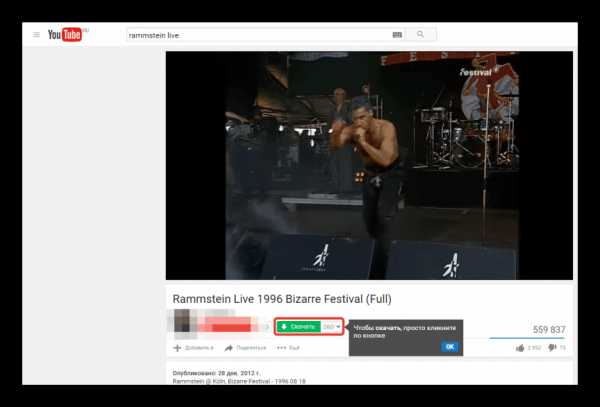
Task: Open the hamburger guide menu
Action: click(x=36, y=35)
